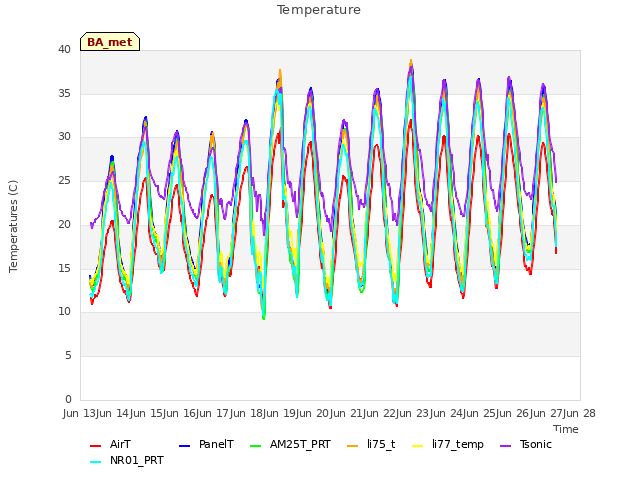Click the yellow li77_temp legend swatch

pyautogui.click(x=418, y=446)
